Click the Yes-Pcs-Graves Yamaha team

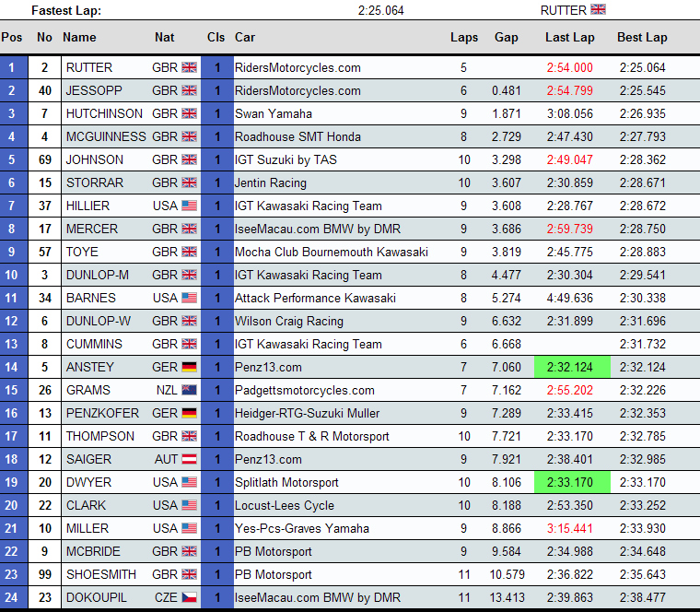(x=302, y=528)
